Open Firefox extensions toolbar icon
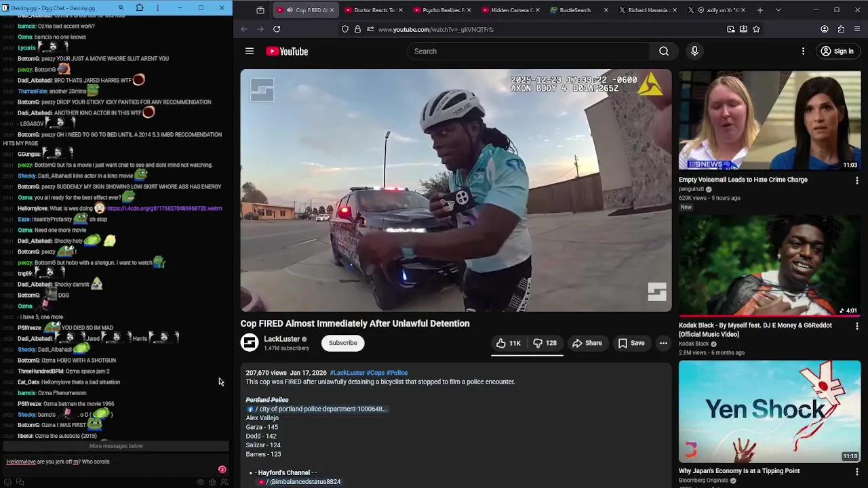Image resolution: width=868 pixels, height=488 pixels. pos(841,29)
